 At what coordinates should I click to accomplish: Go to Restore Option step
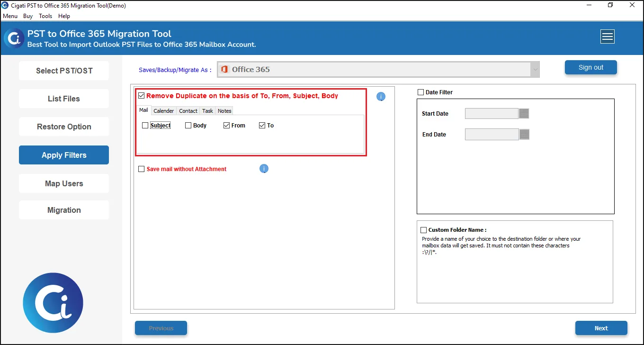click(64, 127)
